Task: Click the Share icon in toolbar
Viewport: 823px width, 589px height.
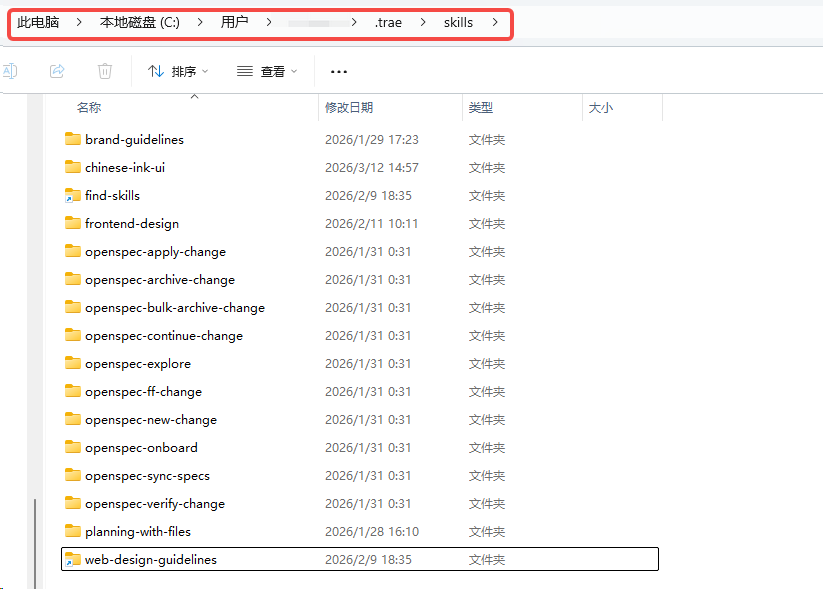Action: tap(57, 71)
